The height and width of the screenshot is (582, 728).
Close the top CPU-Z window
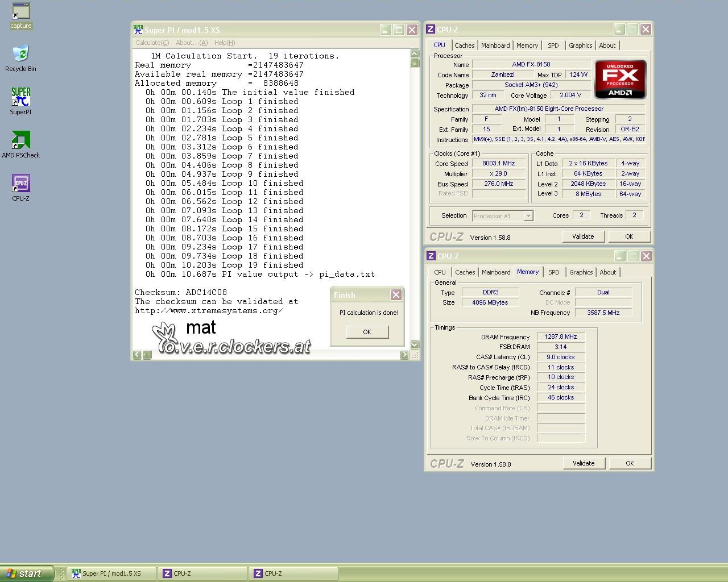646,29
